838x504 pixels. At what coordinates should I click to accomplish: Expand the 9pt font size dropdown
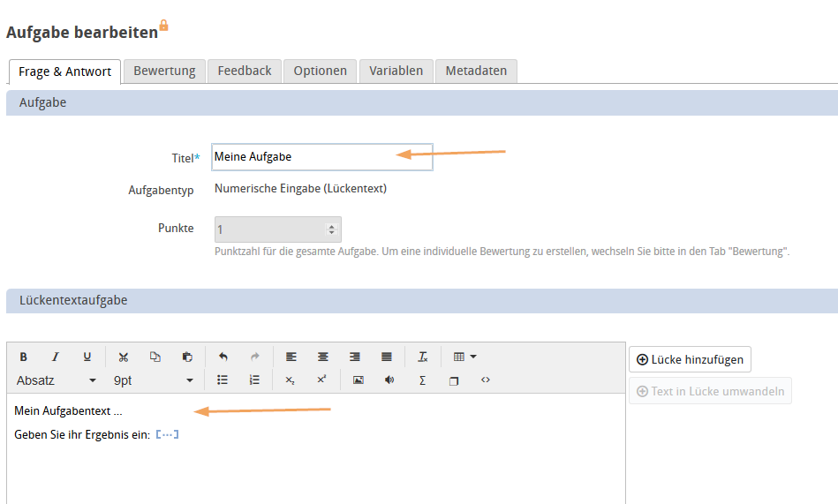point(153,380)
